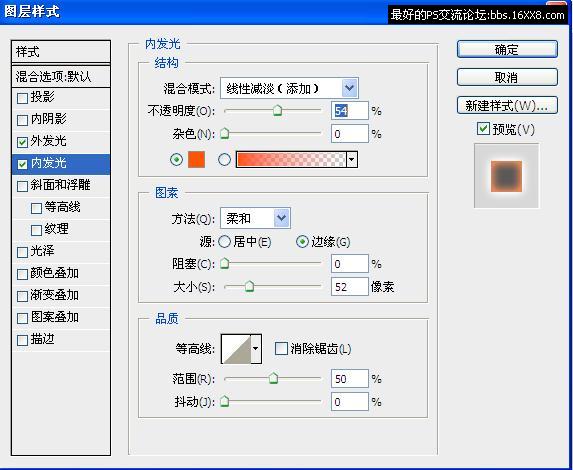Select the gradient radio button option
This screenshot has height=470, width=573.
coord(224,160)
